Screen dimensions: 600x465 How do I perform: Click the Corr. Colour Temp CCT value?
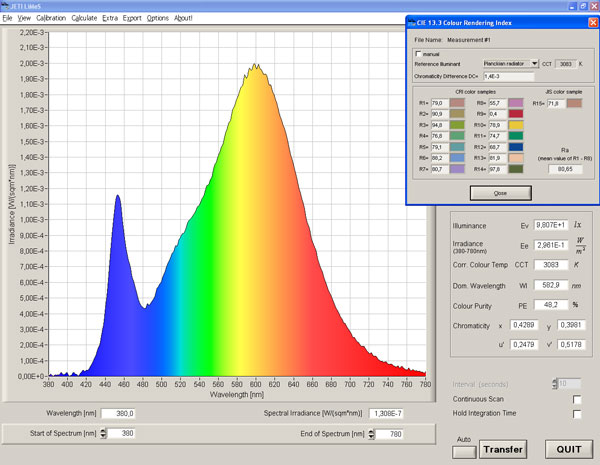551,264
